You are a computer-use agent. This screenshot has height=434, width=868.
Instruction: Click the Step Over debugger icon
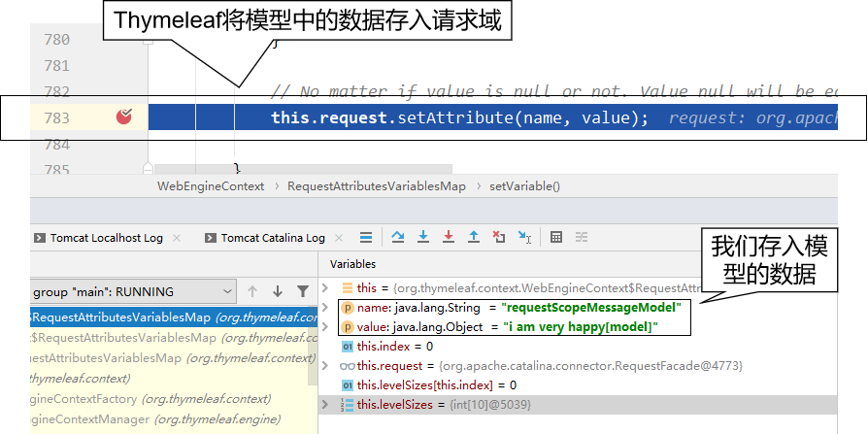tap(398, 237)
